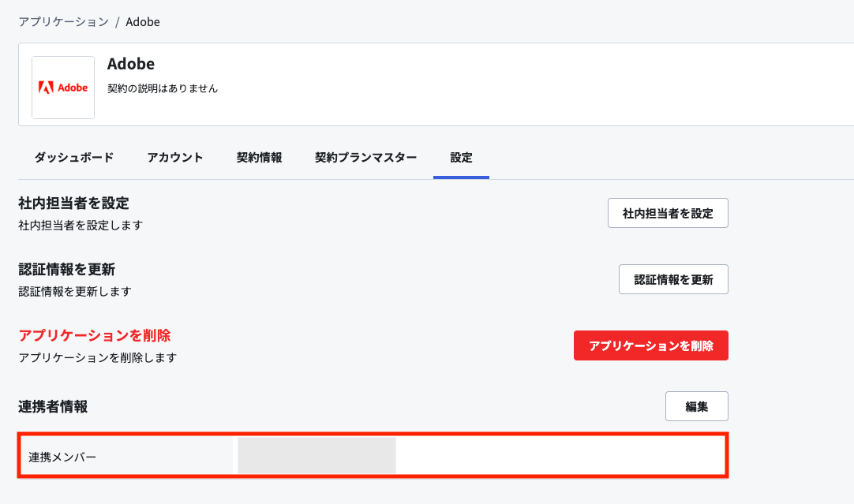Switch to the ダッシュボード tab
The height and width of the screenshot is (504, 854).
click(74, 157)
